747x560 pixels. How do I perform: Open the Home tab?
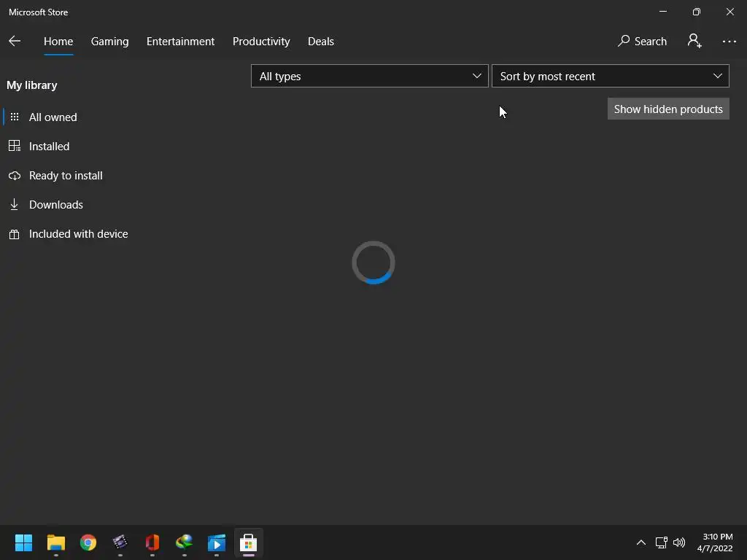(58, 42)
